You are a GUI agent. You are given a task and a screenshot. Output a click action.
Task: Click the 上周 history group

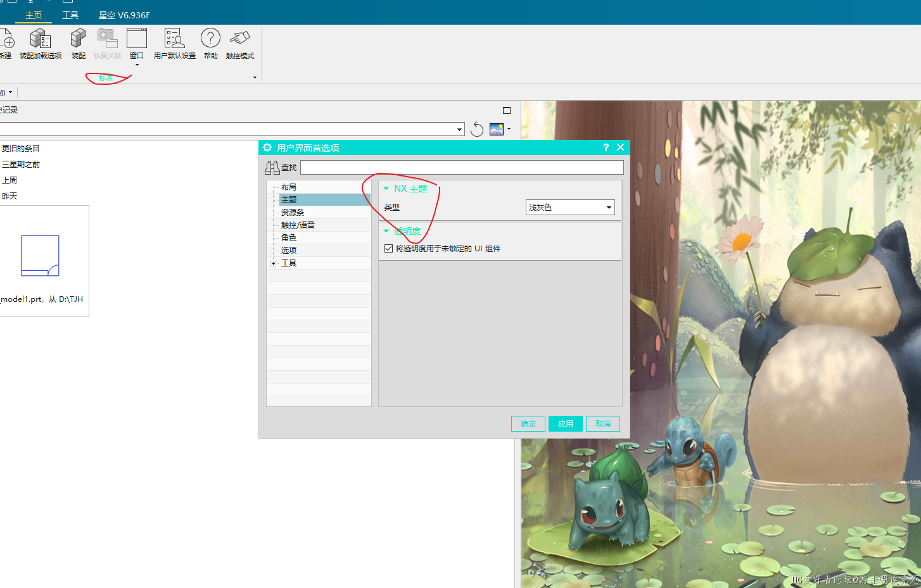coord(10,180)
